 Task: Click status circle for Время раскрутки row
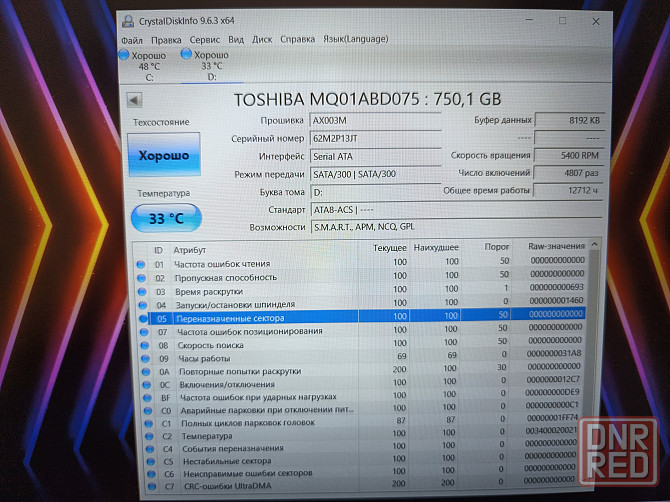coord(141,290)
